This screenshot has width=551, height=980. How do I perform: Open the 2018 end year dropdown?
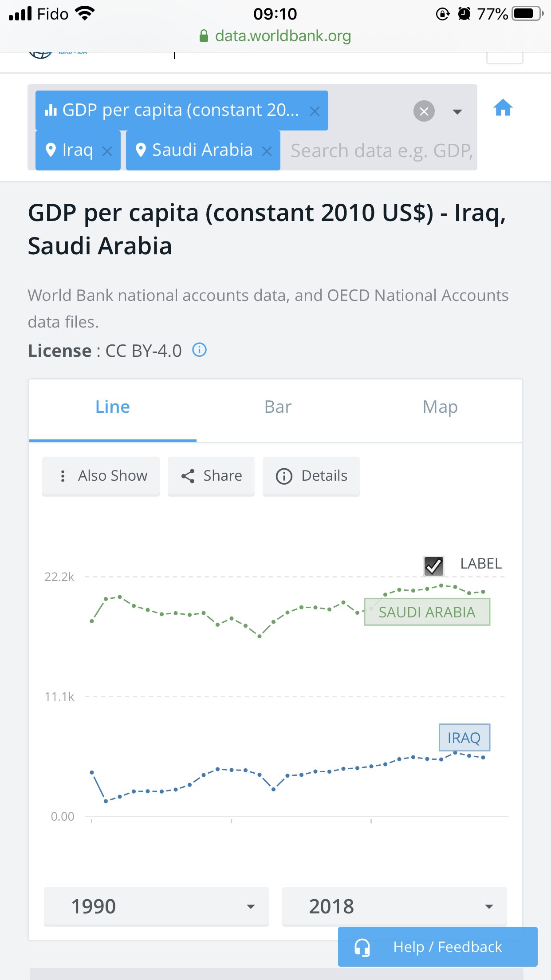[x=394, y=906]
